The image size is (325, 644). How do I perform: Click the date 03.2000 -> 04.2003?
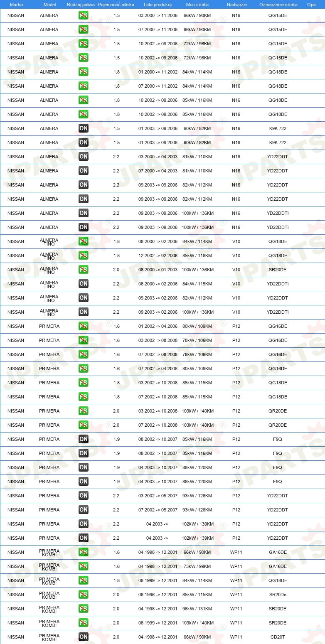[158, 157]
